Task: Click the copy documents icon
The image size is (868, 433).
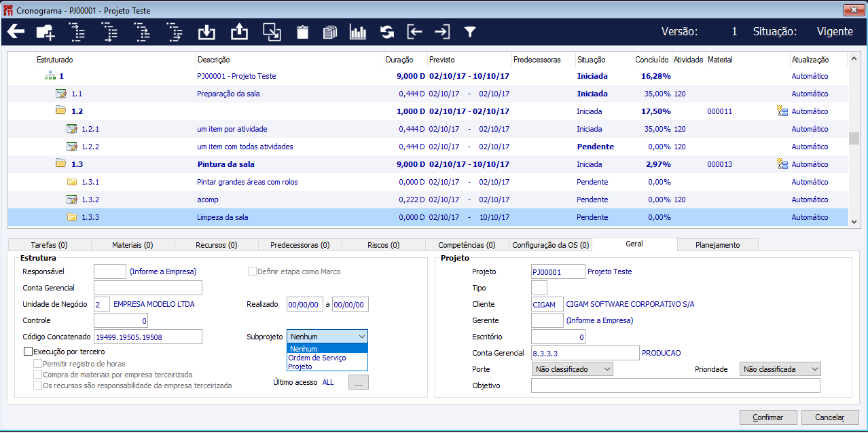Action: click(x=330, y=32)
